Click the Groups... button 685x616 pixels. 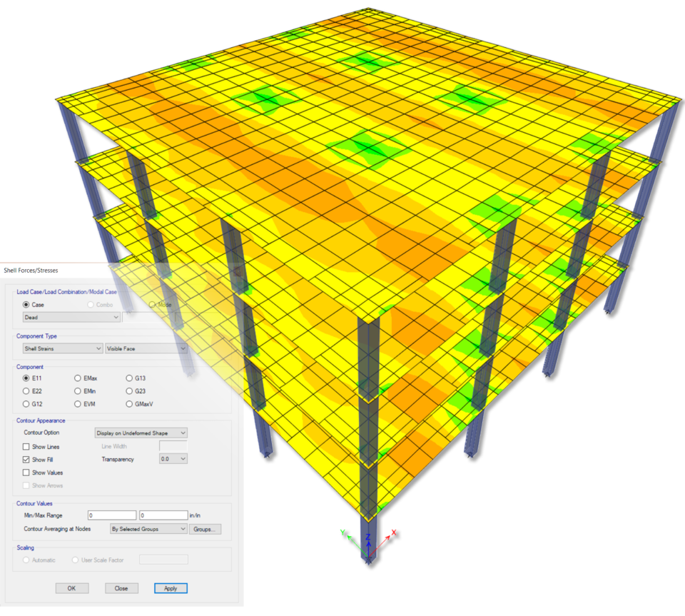[x=206, y=529]
